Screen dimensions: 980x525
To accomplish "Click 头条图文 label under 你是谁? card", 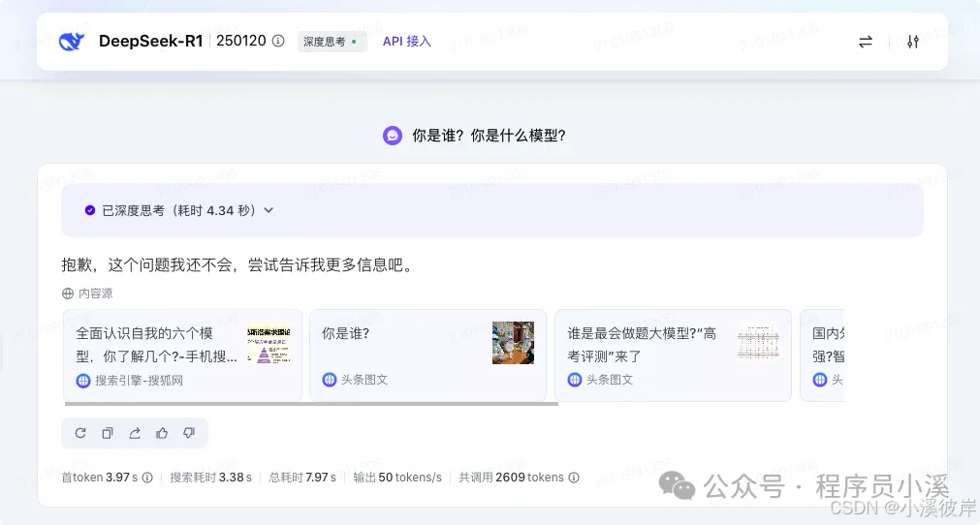I will pyautogui.click(x=364, y=380).
